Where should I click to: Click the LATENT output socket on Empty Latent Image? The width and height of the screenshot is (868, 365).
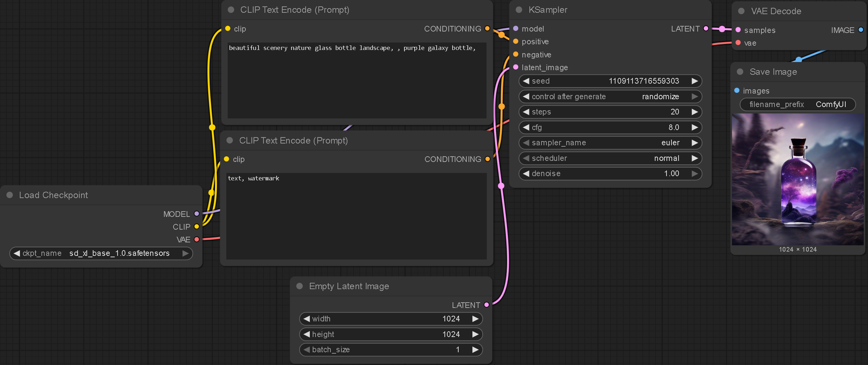click(x=487, y=305)
